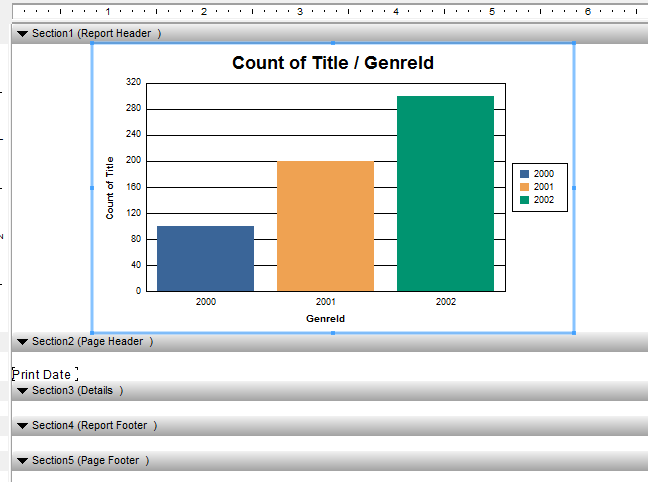648x482 pixels.
Task: Click x-axis category label 2002
Action: pyautogui.click(x=446, y=302)
